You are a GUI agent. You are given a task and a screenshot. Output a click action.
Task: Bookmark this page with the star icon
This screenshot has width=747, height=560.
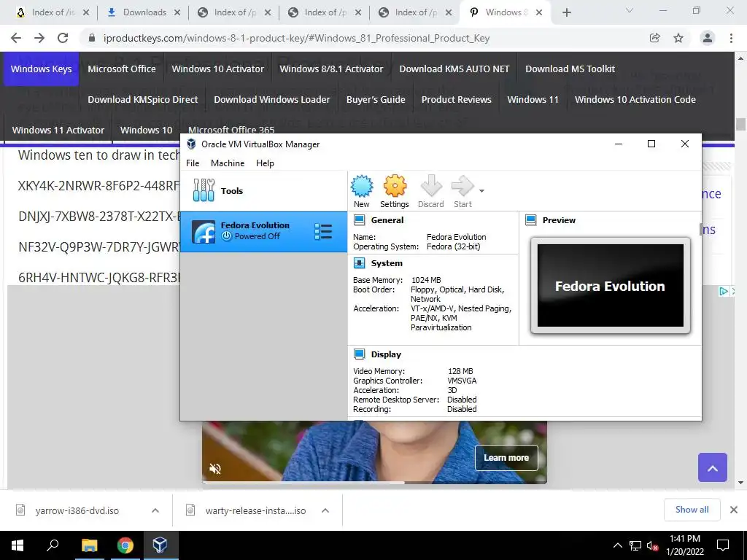pos(678,38)
